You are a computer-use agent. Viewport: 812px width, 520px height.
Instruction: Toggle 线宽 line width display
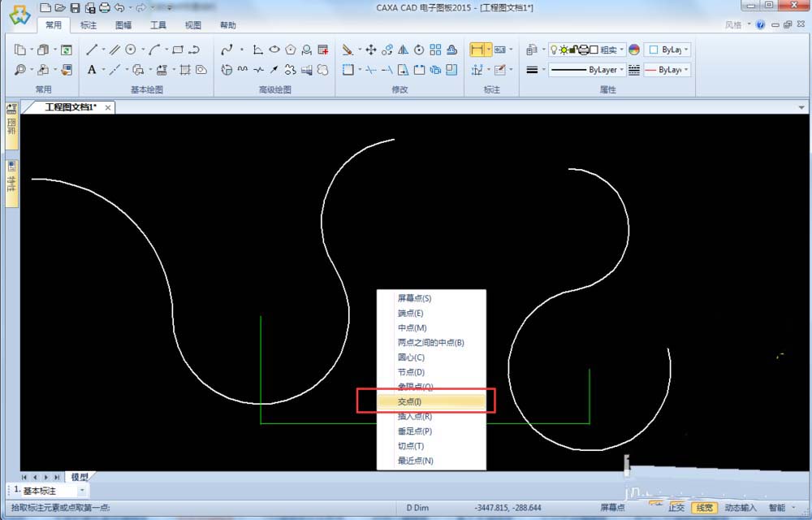tap(705, 508)
